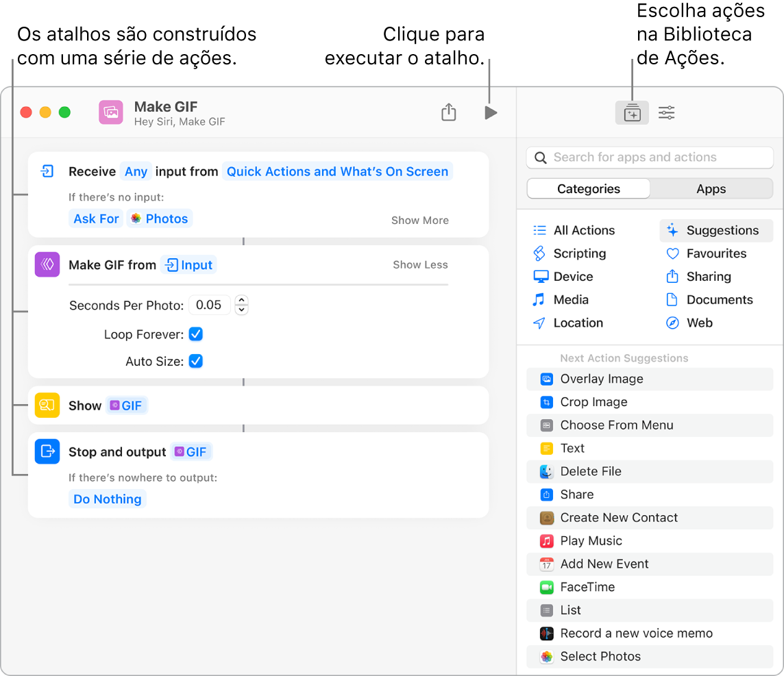Uncheck Auto Size option
The height and width of the screenshot is (676, 784).
[x=195, y=361]
